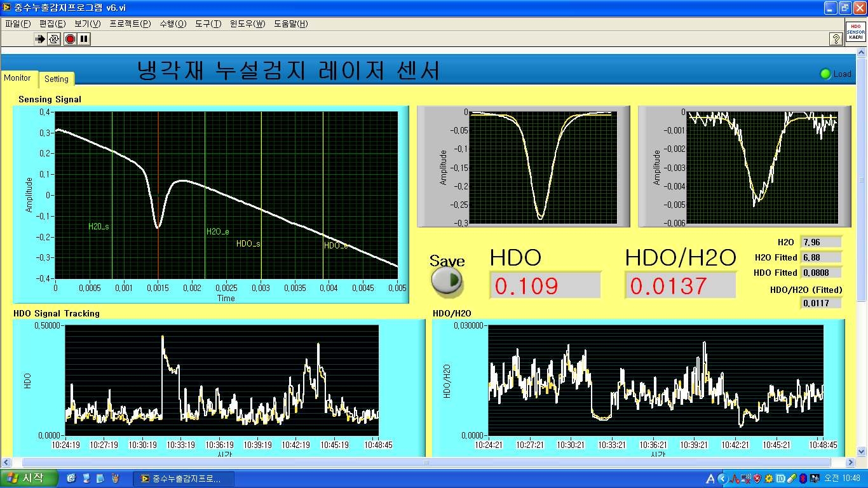
Task: Open the 프로젝트(P) menu
Action: coord(130,24)
